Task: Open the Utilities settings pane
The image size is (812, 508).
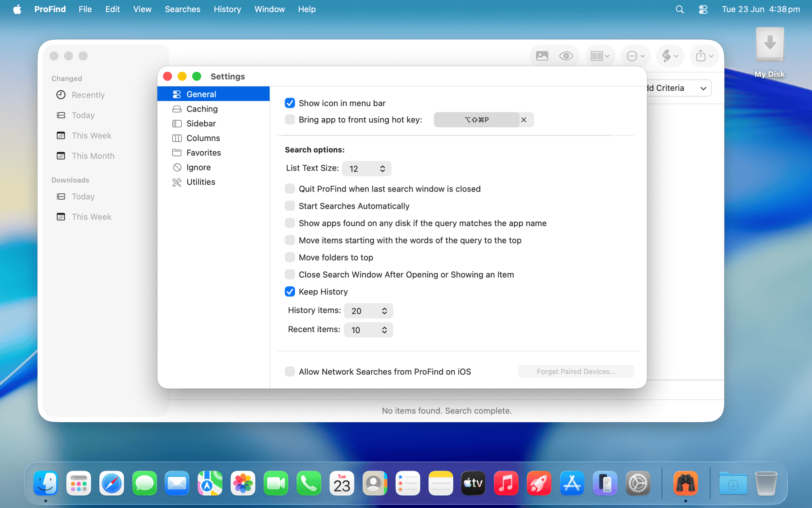Action: pos(213,182)
